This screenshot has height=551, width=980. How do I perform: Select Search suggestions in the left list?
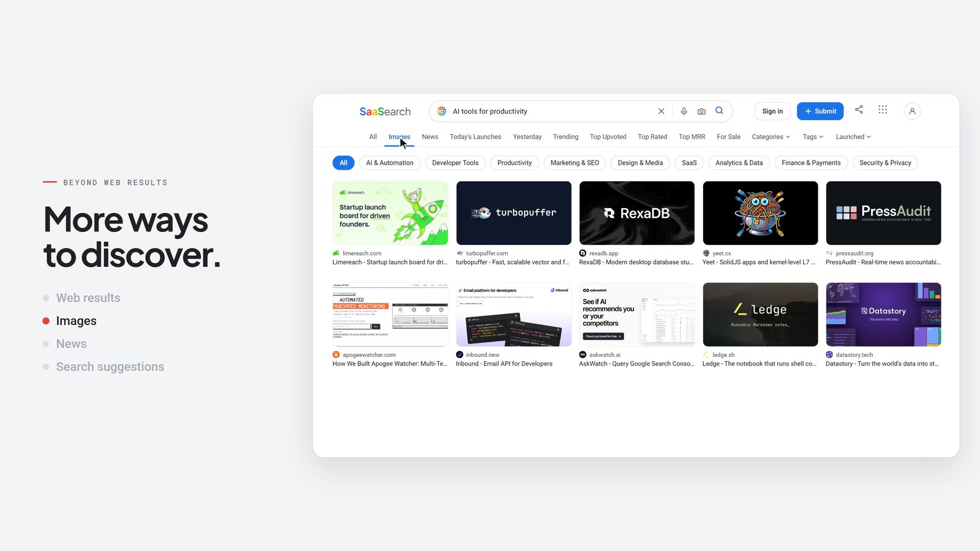[110, 367]
